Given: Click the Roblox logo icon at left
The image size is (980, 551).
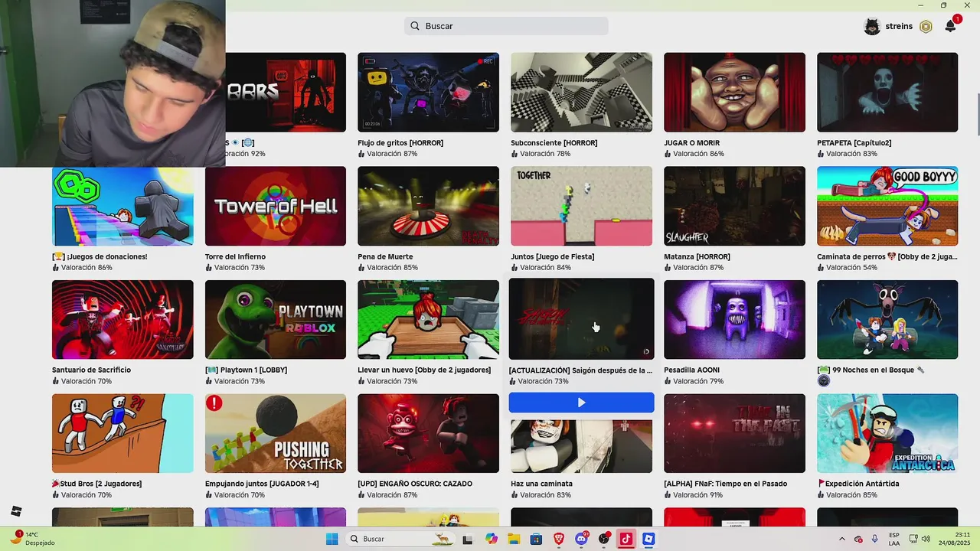Looking at the screenshot, I should pos(16,511).
